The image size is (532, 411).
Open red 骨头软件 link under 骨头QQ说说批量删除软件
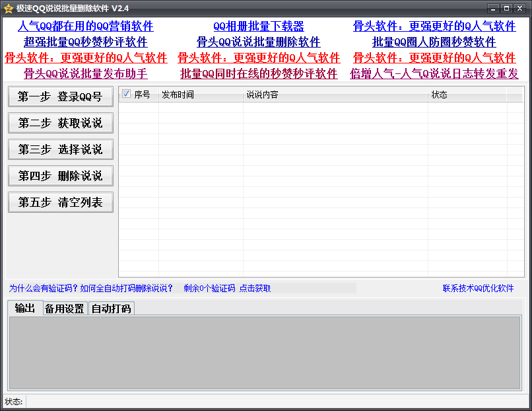(x=259, y=57)
